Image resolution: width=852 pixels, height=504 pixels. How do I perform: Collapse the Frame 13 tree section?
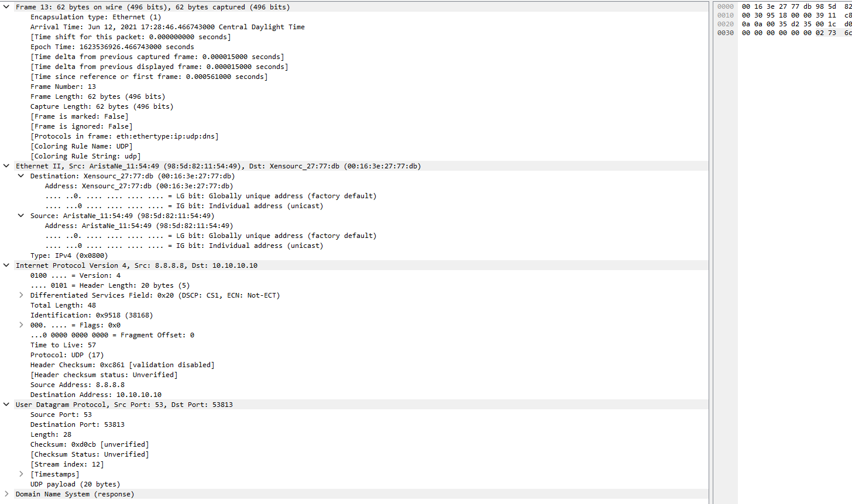click(6, 6)
